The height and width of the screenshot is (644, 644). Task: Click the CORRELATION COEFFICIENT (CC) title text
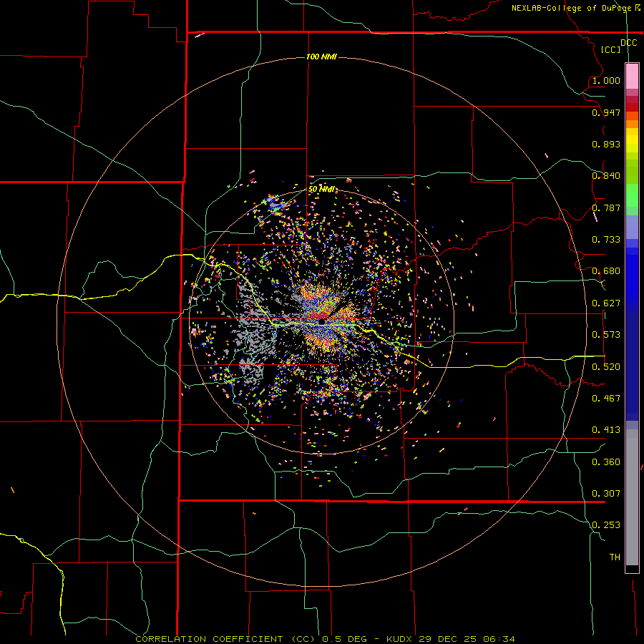(x=225, y=639)
